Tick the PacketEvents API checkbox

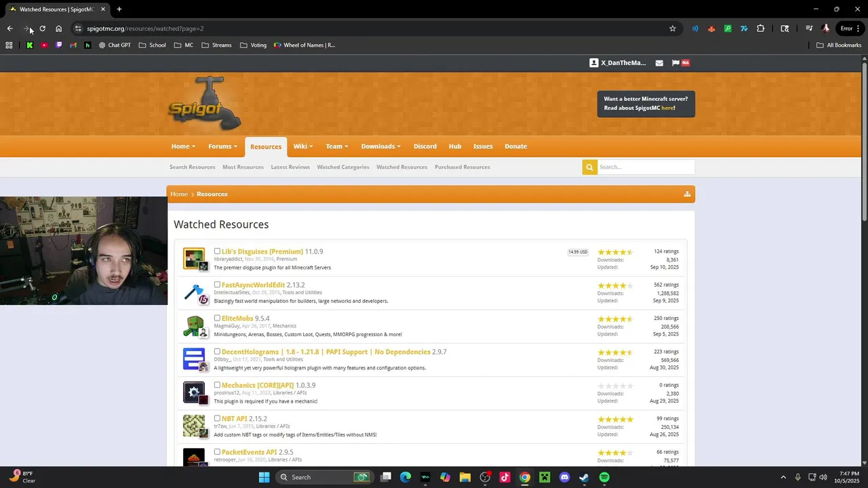(x=217, y=451)
